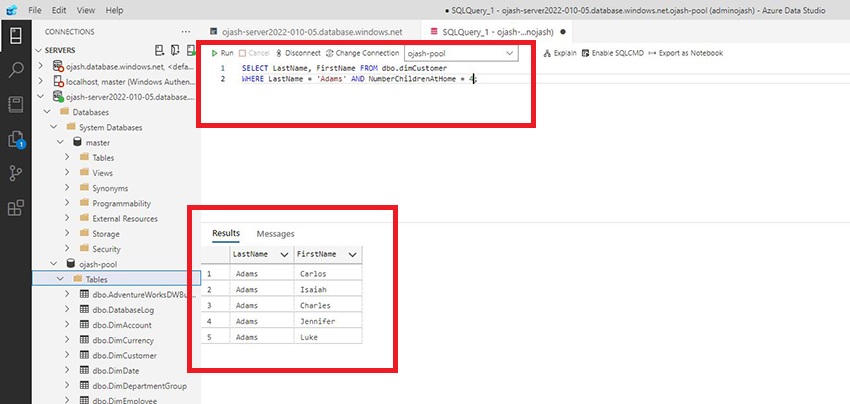The height and width of the screenshot is (404, 850).
Task: Open the Help menu
Action: pos(114,10)
